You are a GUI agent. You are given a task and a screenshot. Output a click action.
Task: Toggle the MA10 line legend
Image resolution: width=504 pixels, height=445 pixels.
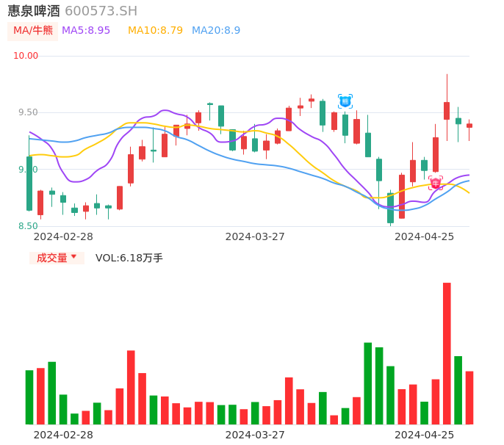point(155,31)
